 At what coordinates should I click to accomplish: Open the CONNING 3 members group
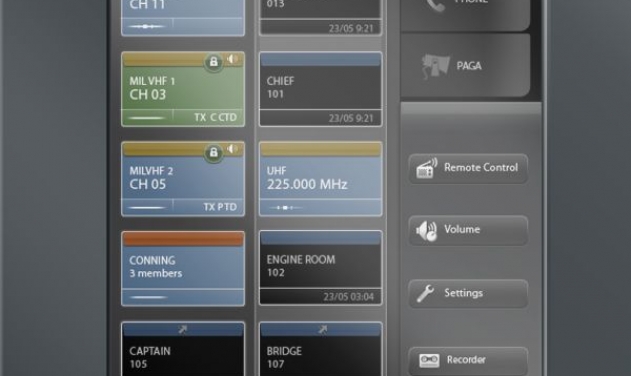(183, 269)
